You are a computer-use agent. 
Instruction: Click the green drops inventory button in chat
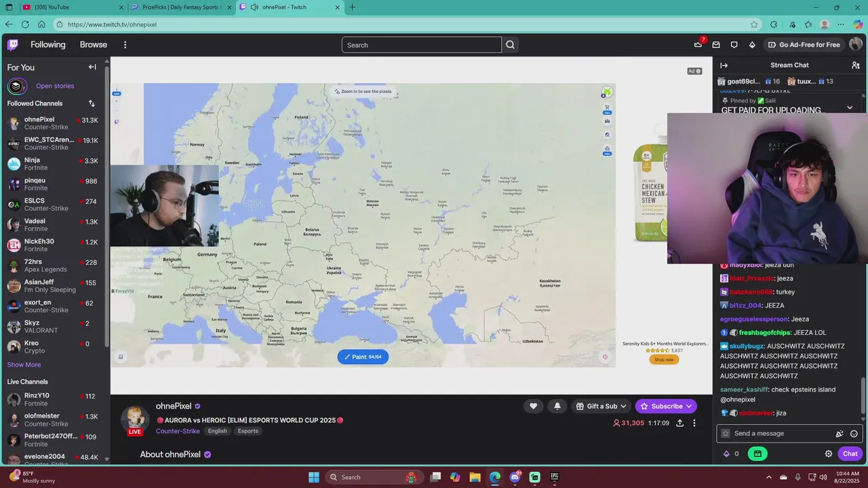coord(757,454)
